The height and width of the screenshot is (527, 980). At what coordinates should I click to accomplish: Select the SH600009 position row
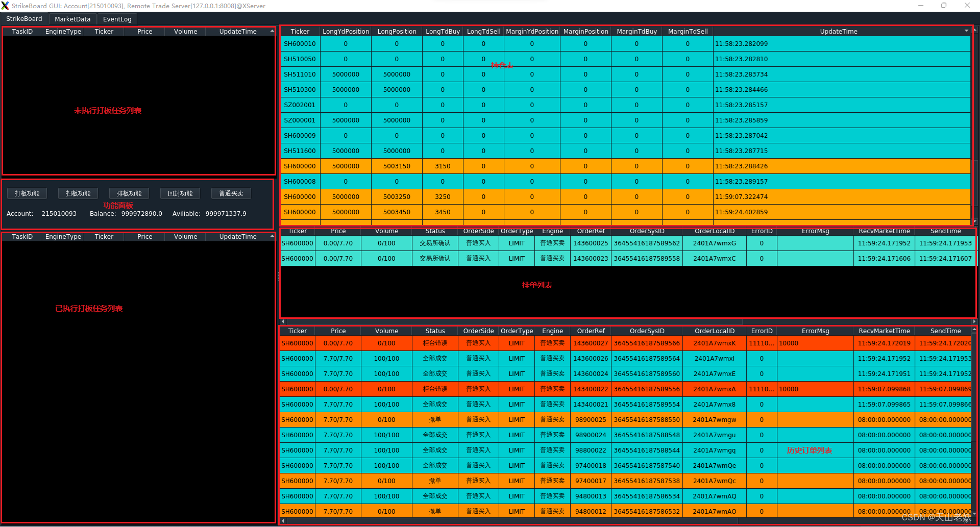625,136
